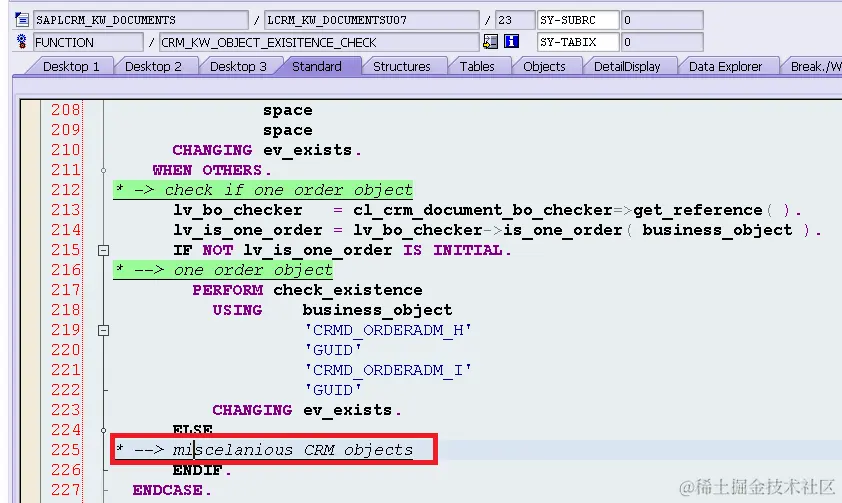Collapse the code block at line 219
The height and width of the screenshot is (503, 842).
tap(104, 330)
